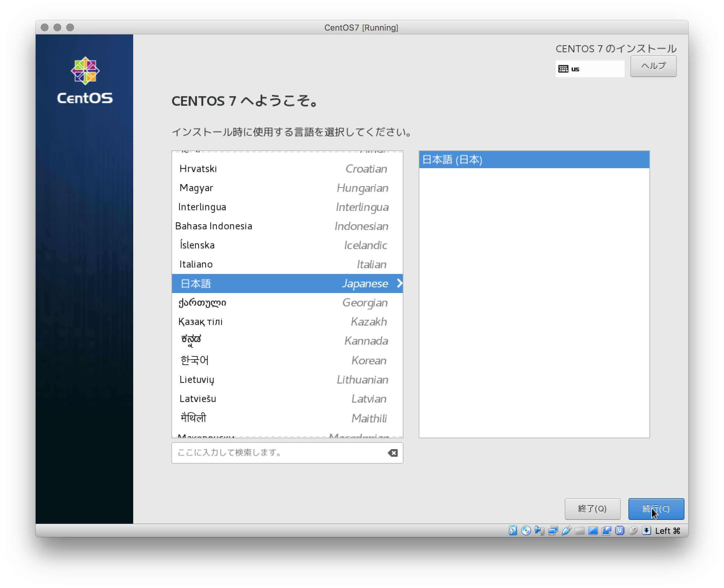Expand the Japanese language variants chevron
The width and height of the screenshot is (724, 588).
click(x=400, y=283)
